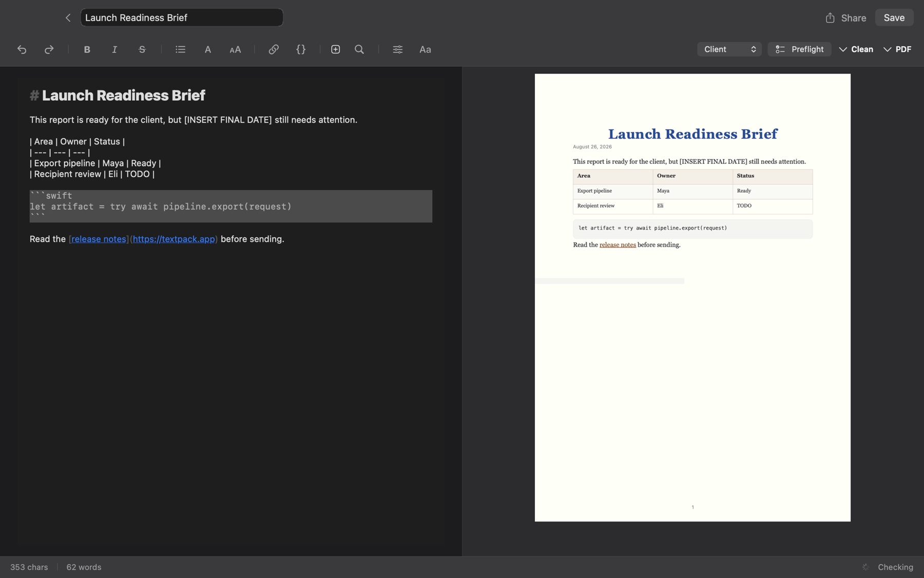Open the sliders settings icon
The image size is (924, 578).
(x=398, y=49)
